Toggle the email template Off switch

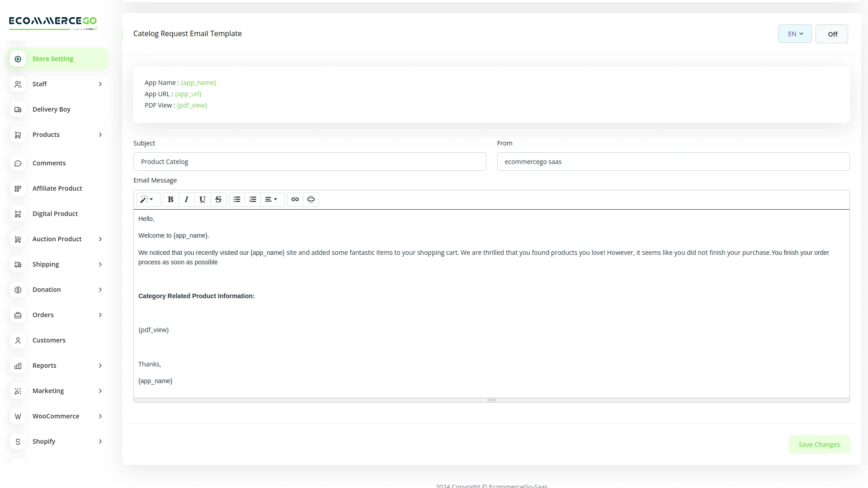(832, 33)
